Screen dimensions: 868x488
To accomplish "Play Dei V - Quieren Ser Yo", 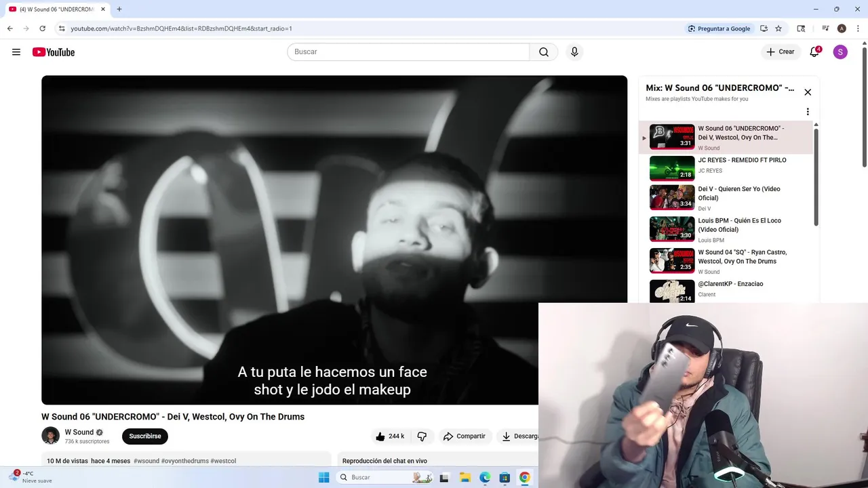I will [726, 198].
